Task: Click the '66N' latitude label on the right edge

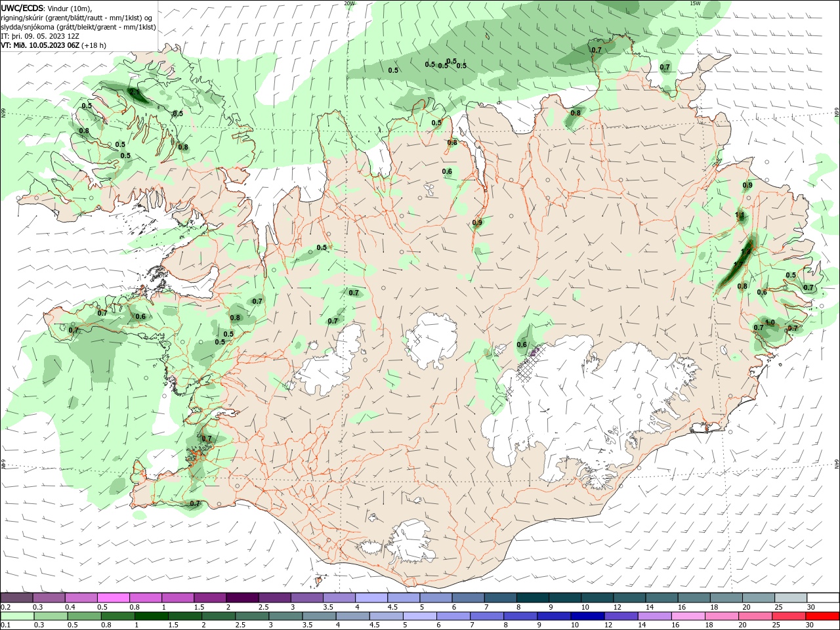Action: coord(837,113)
